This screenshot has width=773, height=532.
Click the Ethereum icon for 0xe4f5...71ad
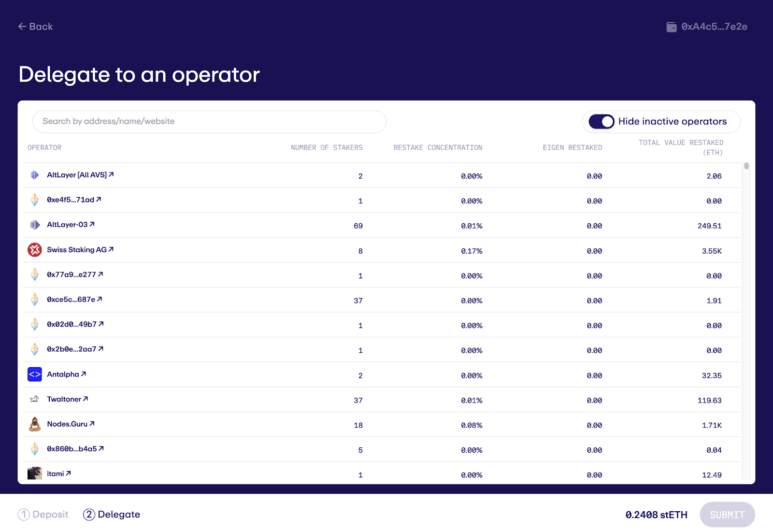[x=35, y=200]
